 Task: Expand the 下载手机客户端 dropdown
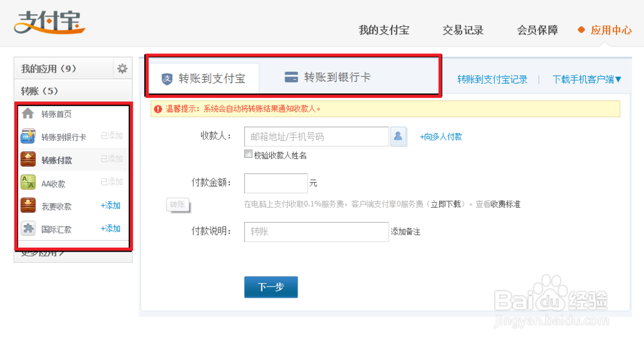pos(587,79)
